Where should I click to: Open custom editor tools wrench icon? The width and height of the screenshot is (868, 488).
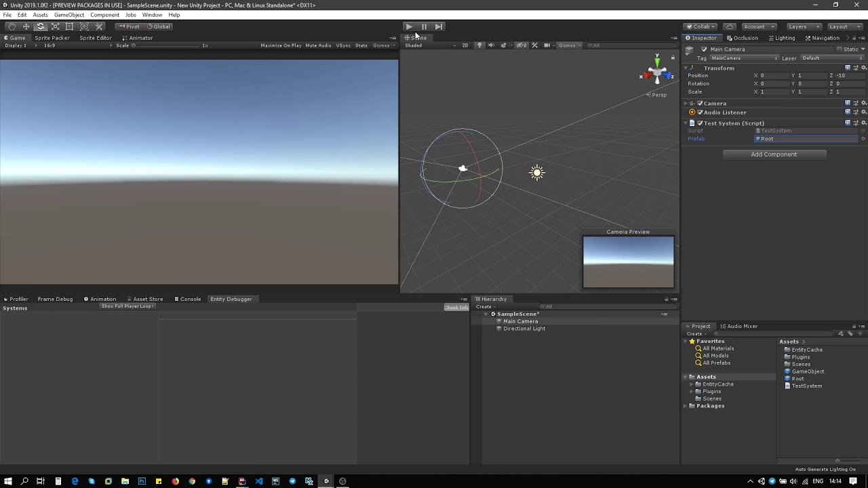pos(99,26)
